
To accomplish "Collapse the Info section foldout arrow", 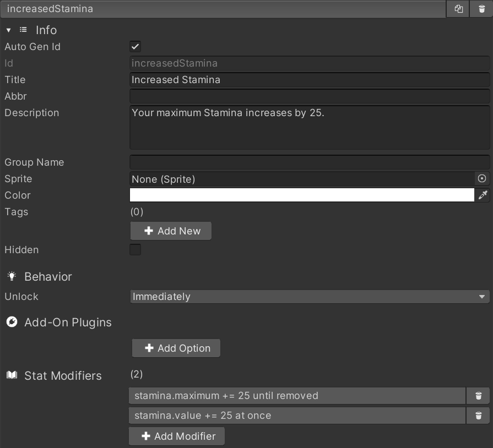I will point(8,30).
